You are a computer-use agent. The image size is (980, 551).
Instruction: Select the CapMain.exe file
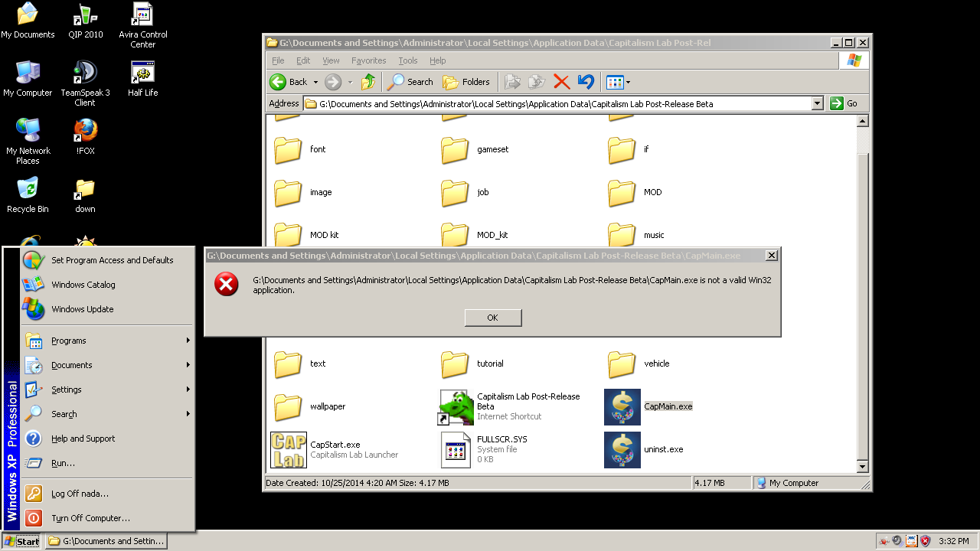(x=648, y=407)
